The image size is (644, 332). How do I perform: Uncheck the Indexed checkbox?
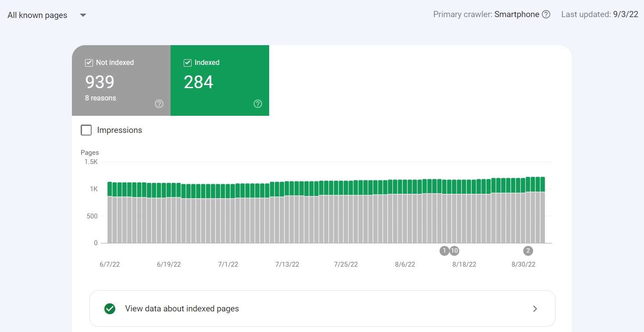coord(188,62)
